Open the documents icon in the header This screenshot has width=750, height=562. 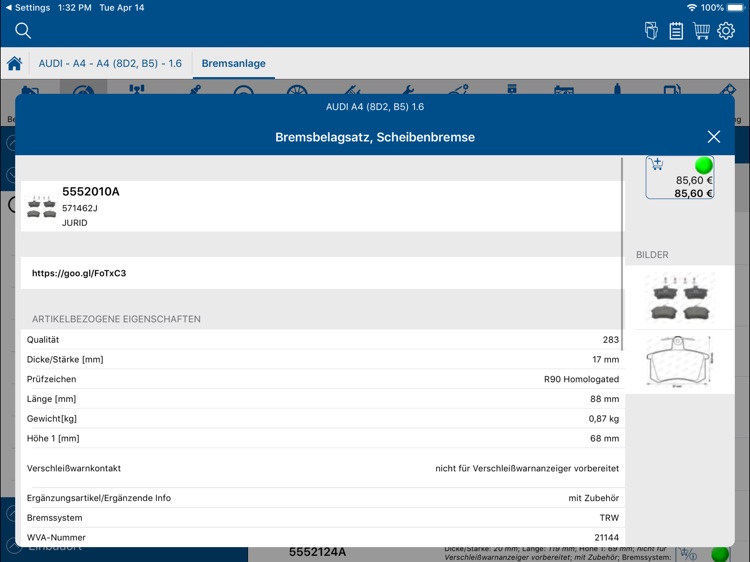coord(651,31)
